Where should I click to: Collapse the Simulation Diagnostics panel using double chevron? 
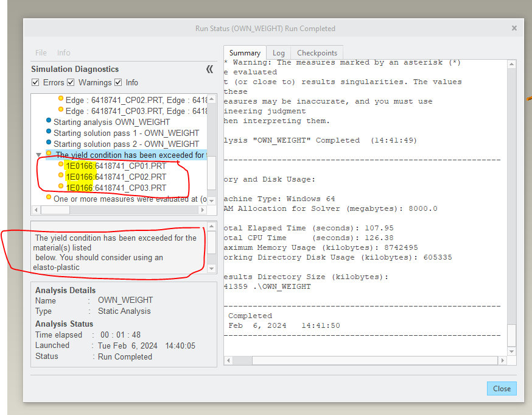209,69
